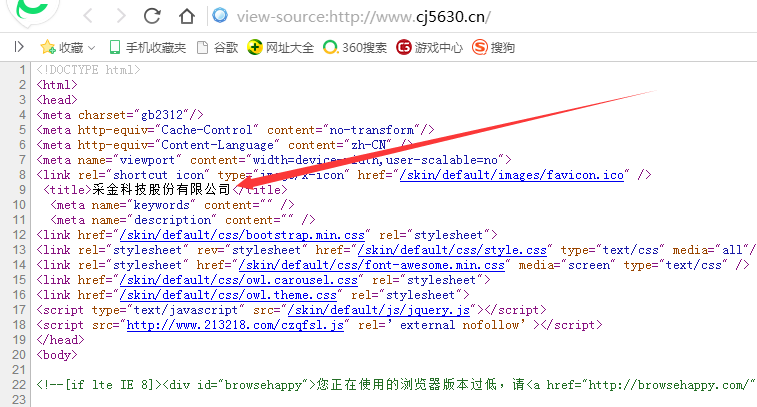Click the </head> closing tag

pyautogui.click(x=60, y=339)
